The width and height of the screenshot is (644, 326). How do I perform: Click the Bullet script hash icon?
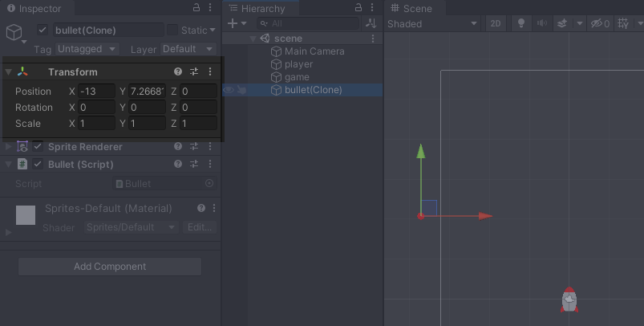(x=22, y=164)
